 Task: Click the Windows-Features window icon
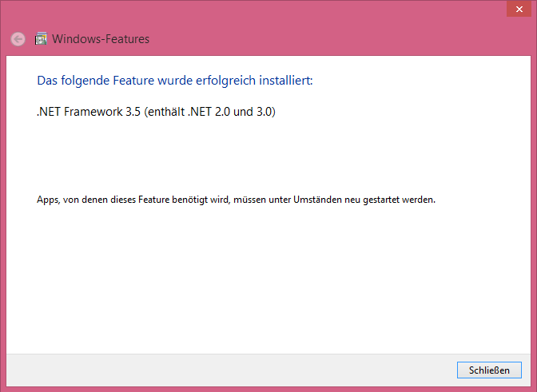click(41, 38)
